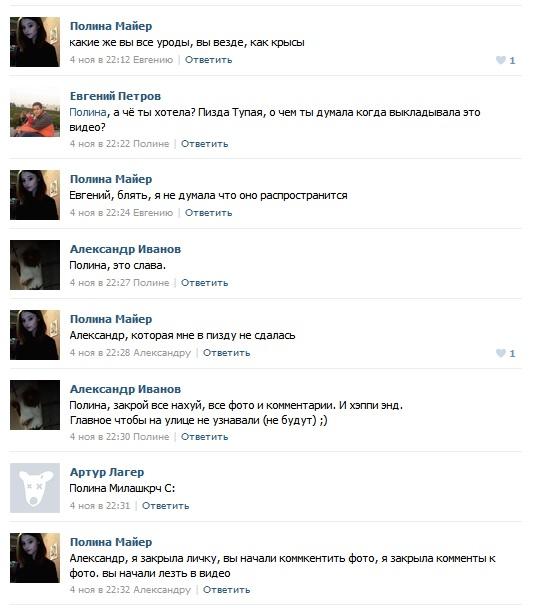This screenshot has height=613, width=551.
Task: Open avatar in the 22:12 comment
Action: tap(35, 42)
